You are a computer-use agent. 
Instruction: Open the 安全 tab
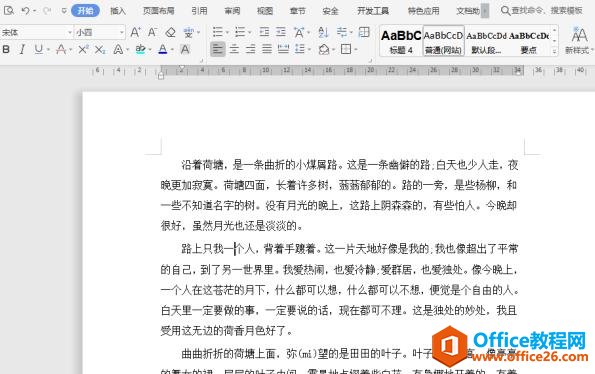[x=330, y=11]
